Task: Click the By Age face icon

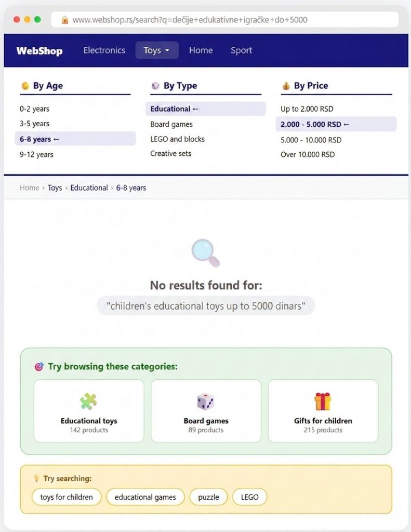Action: pyautogui.click(x=25, y=86)
